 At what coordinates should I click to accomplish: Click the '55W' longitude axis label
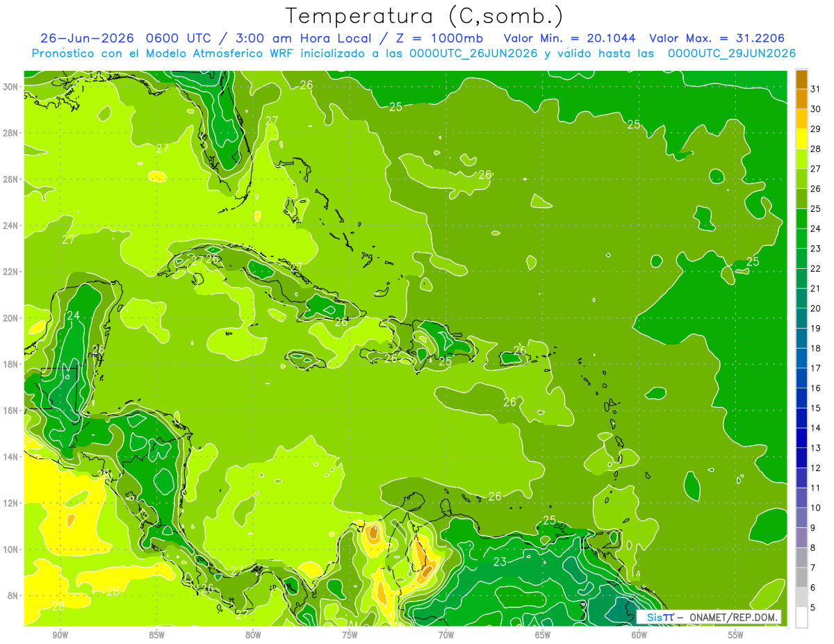point(736,635)
